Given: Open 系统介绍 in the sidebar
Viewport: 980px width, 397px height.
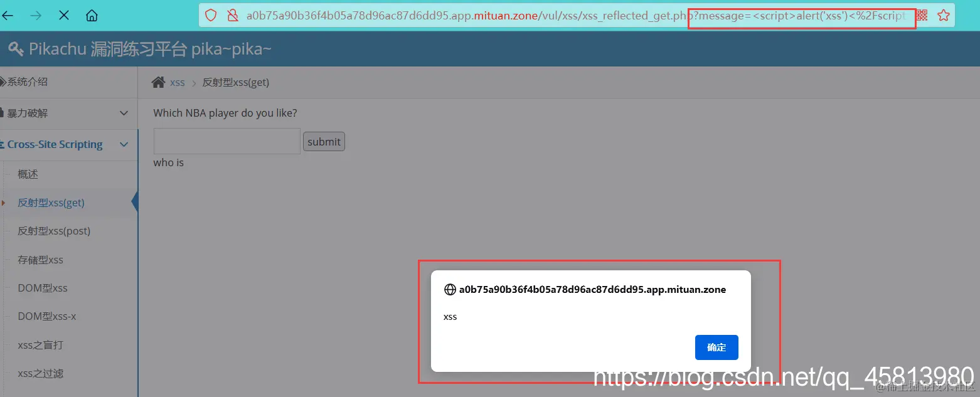Looking at the screenshot, I should click(69, 82).
